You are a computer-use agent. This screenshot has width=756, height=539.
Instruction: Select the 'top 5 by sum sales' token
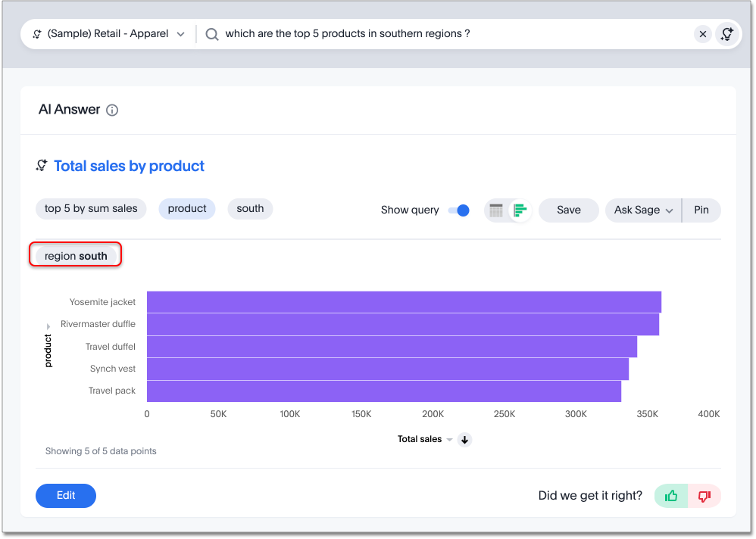coord(91,209)
